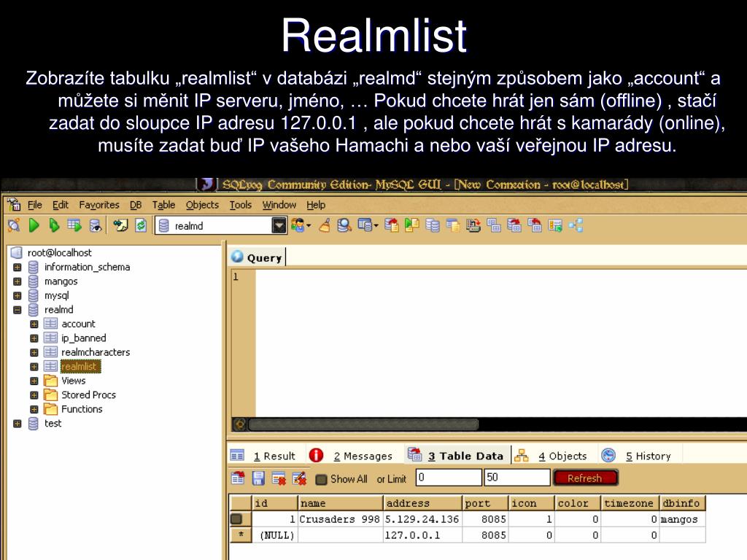Toggle the Show All checkbox
747x560 pixels.
point(322,479)
